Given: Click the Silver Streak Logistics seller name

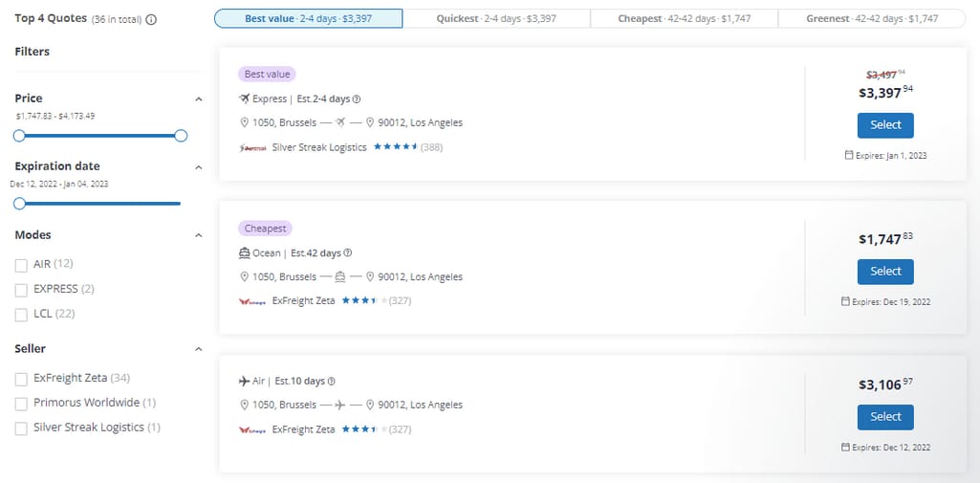Looking at the screenshot, I should pyautogui.click(x=319, y=147).
